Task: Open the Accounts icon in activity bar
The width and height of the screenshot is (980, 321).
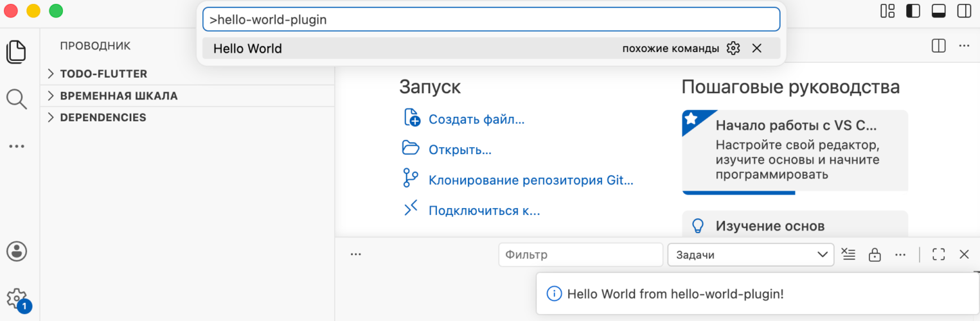Action: 17,251
